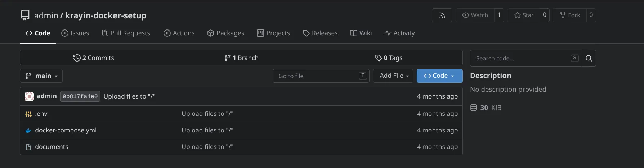This screenshot has width=644, height=168.
Task: Click the No description provided text
Action: [508, 89]
